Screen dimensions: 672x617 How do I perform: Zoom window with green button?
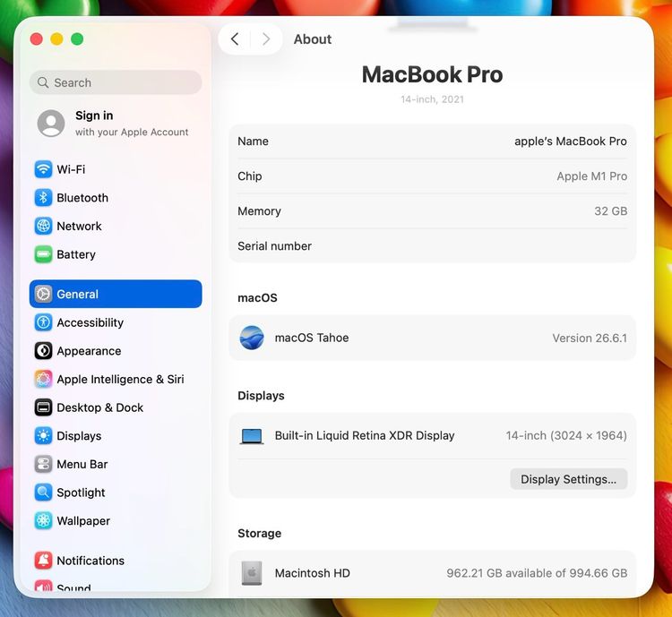coord(77,39)
